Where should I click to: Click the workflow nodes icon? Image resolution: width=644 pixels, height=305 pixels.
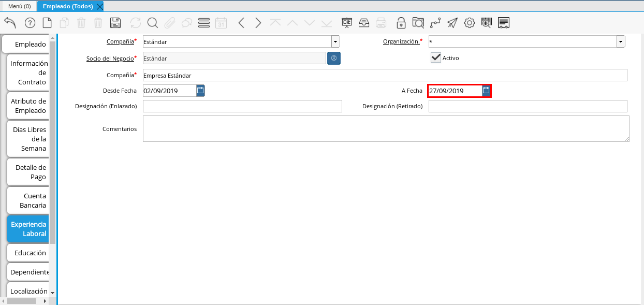(435, 23)
